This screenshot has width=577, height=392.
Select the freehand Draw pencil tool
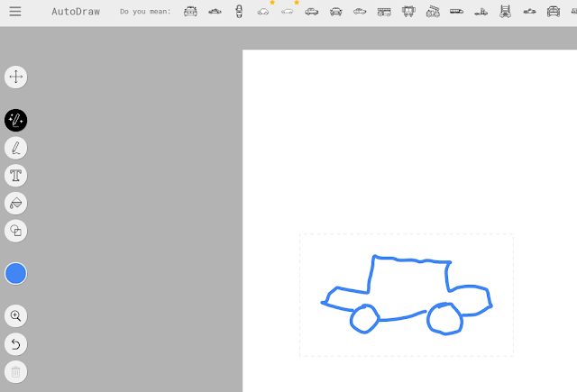pyautogui.click(x=16, y=148)
